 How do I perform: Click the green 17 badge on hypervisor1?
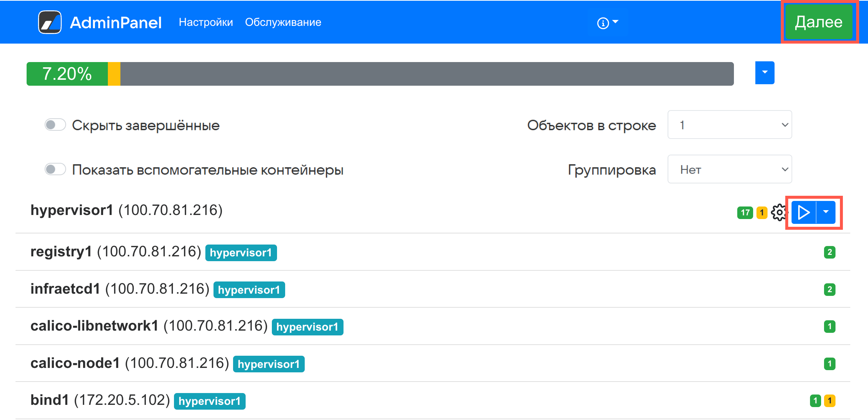pos(745,213)
